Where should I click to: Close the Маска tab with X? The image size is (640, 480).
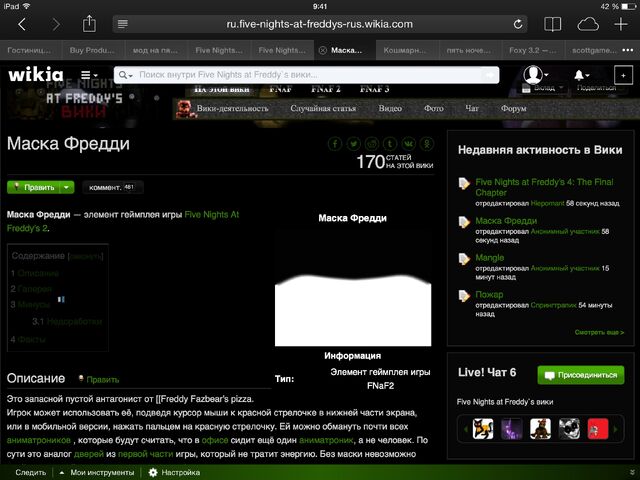click(x=322, y=50)
